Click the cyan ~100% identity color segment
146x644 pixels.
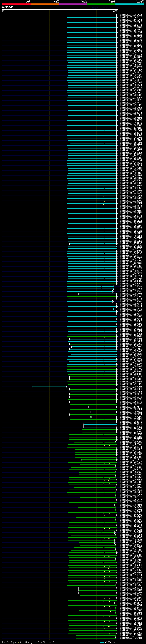[130, 4]
